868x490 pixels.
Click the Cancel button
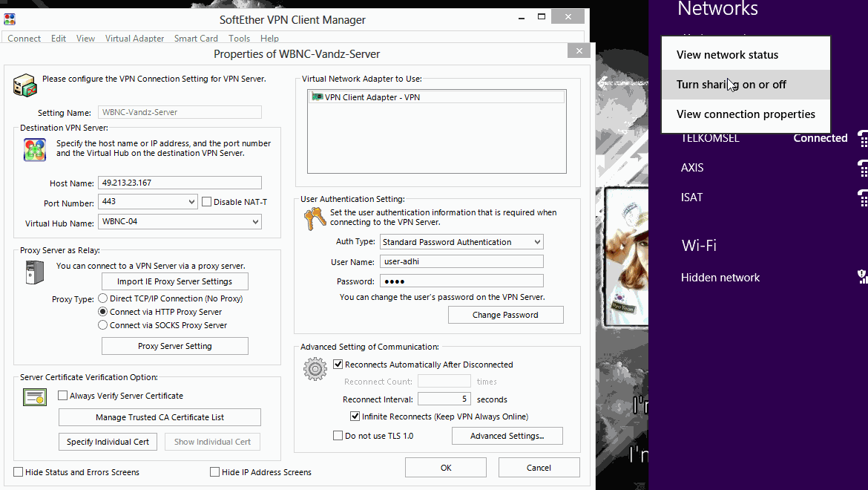539,467
